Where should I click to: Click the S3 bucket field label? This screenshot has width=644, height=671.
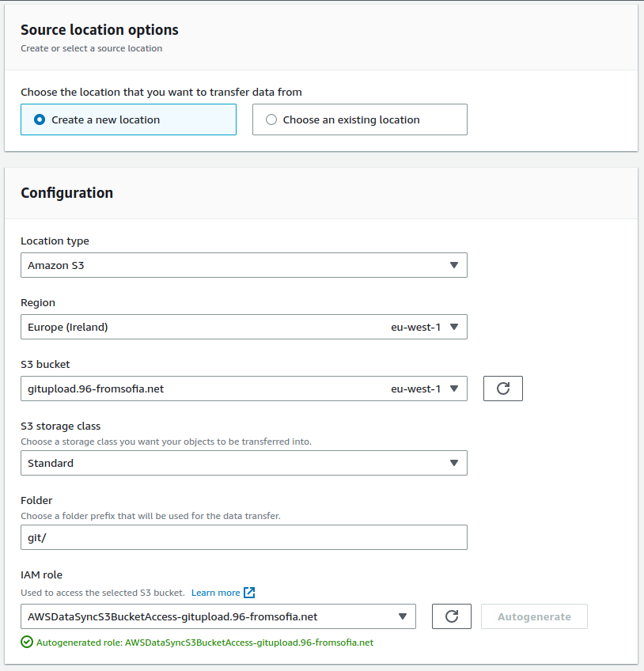45,364
